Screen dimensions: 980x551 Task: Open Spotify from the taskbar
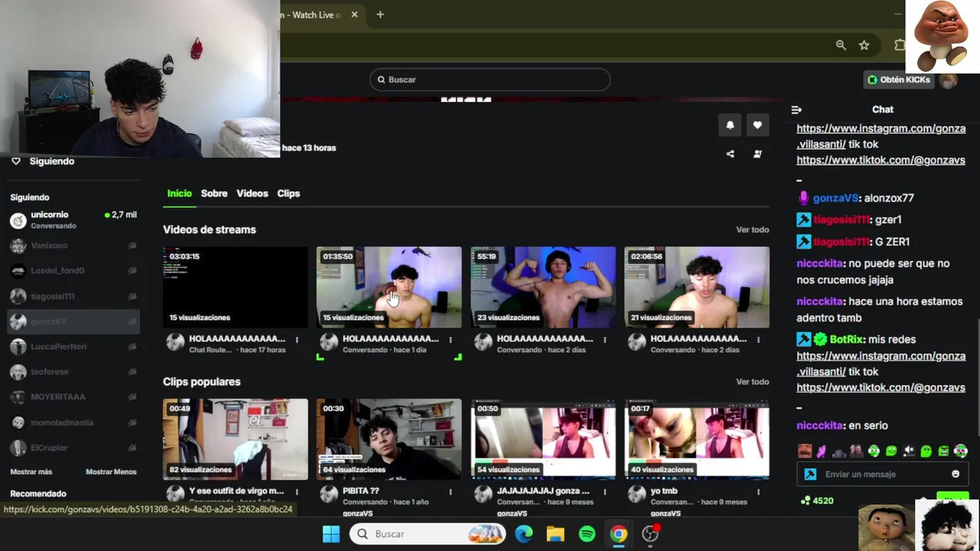[x=587, y=534]
